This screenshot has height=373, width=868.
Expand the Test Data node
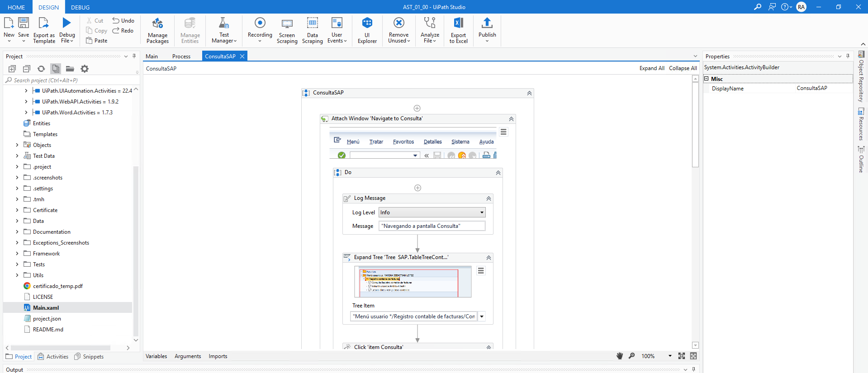tap(17, 156)
